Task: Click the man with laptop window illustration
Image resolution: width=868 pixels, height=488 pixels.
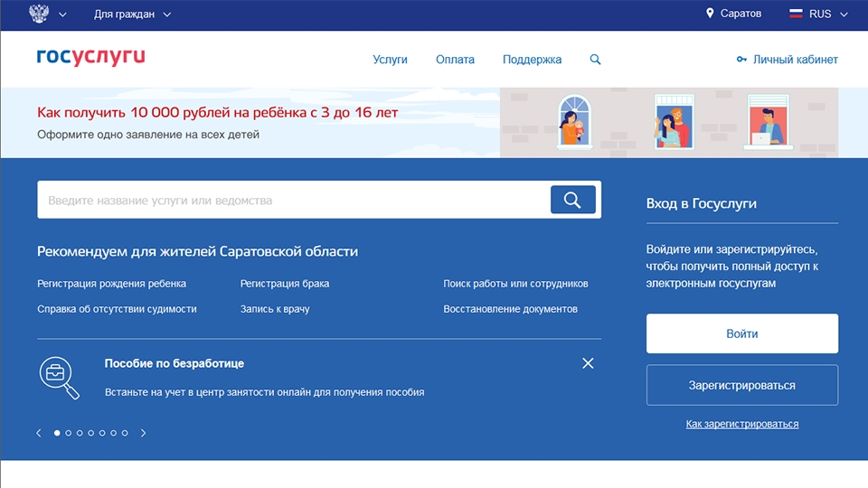Action: (768, 122)
